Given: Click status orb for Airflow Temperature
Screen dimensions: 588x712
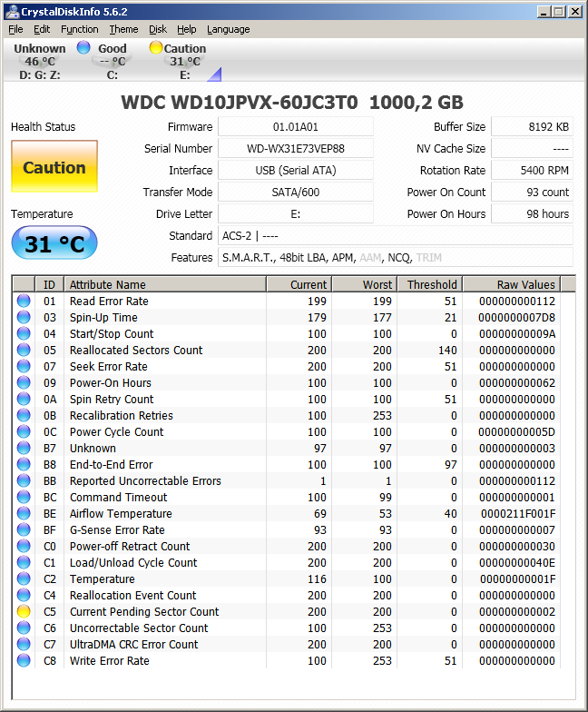Looking at the screenshot, I should 24,513.
